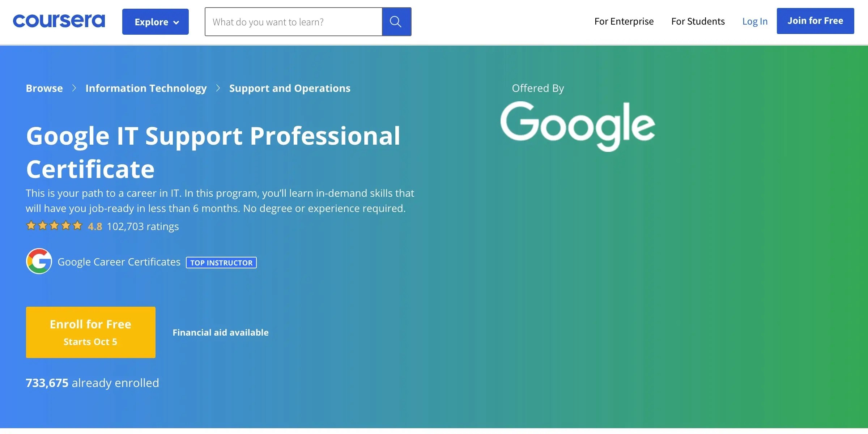Click the Log In link

pyautogui.click(x=755, y=21)
